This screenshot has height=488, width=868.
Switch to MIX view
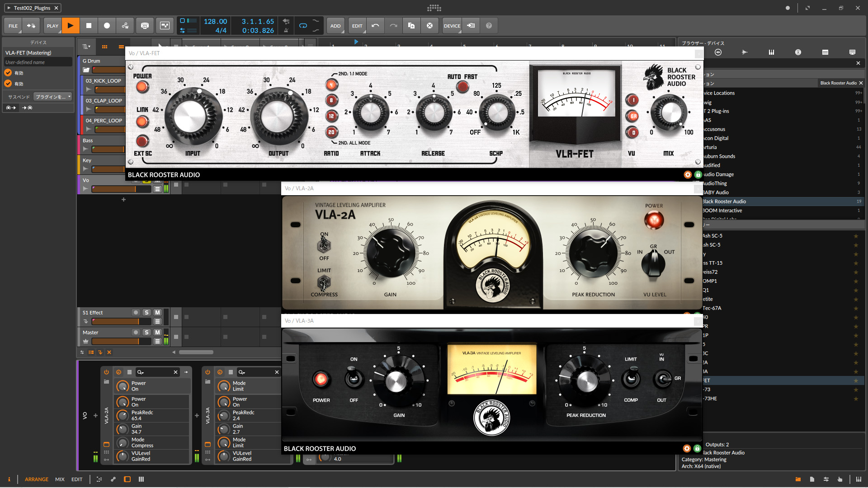coord(60,479)
